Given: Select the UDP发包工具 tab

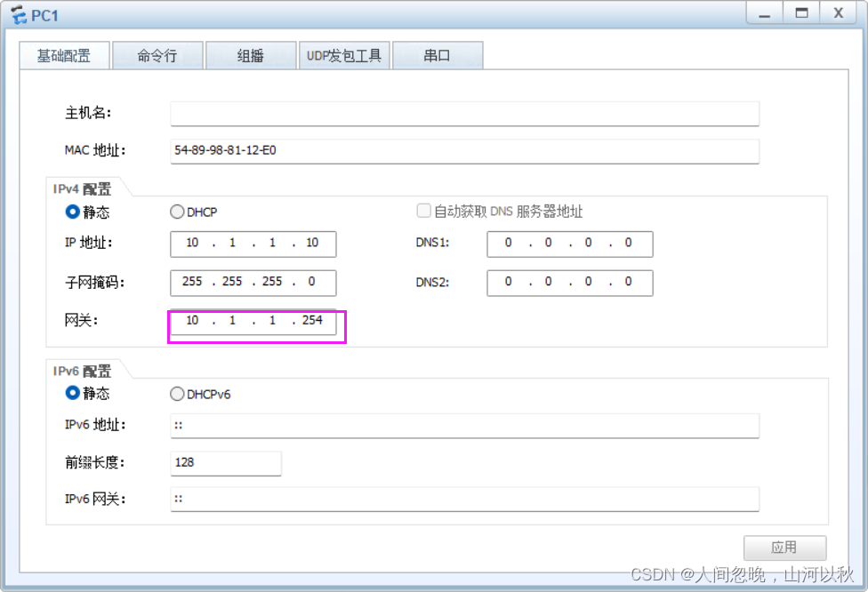Looking at the screenshot, I should 344,55.
